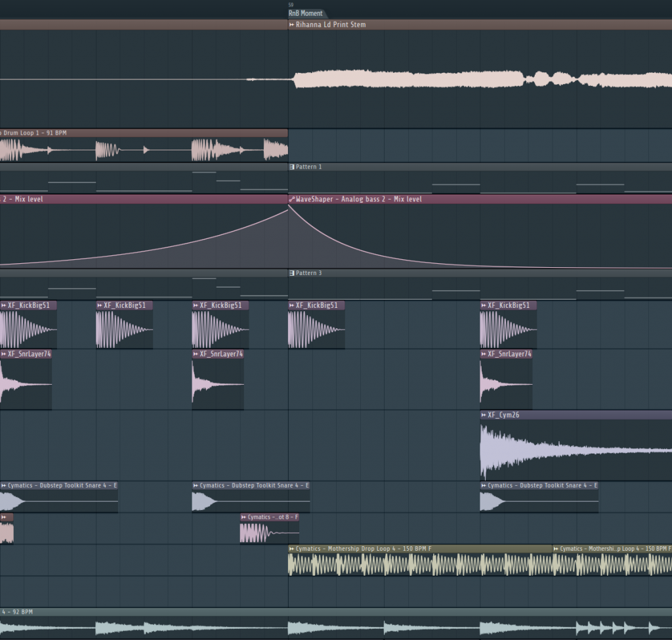The height and width of the screenshot is (640, 672).
Task: Click the audio icon on the XF_Cym26 clip header
Action: coord(482,415)
